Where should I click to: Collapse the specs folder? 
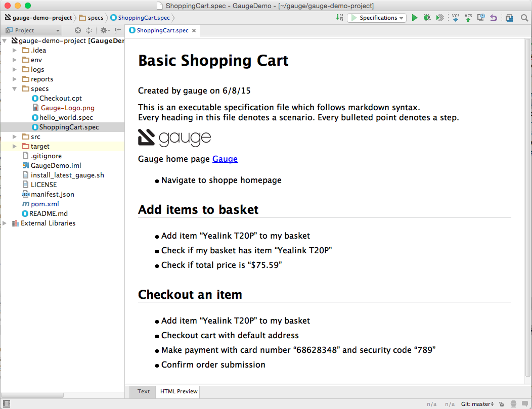click(x=15, y=89)
